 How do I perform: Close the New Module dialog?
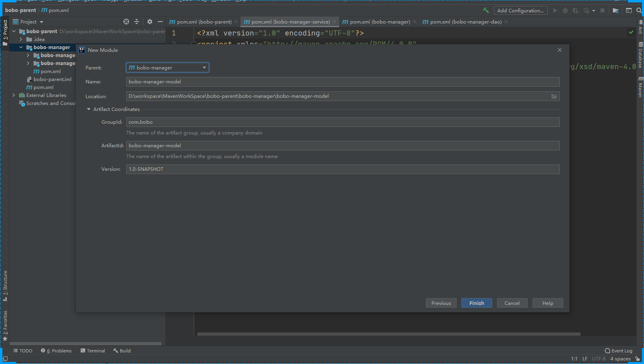560,50
